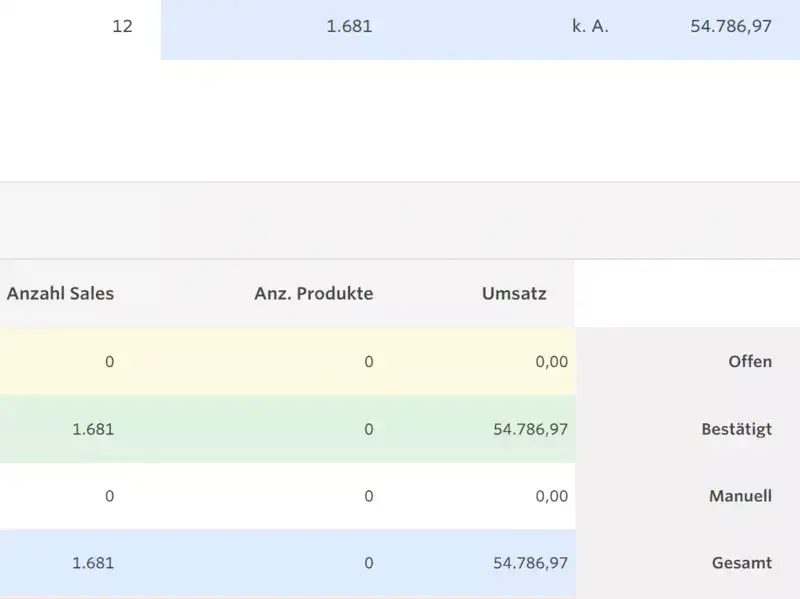The height and width of the screenshot is (599, 800).
Task: Select Umsatz value in the Manuell row
Action: point(551,496)
